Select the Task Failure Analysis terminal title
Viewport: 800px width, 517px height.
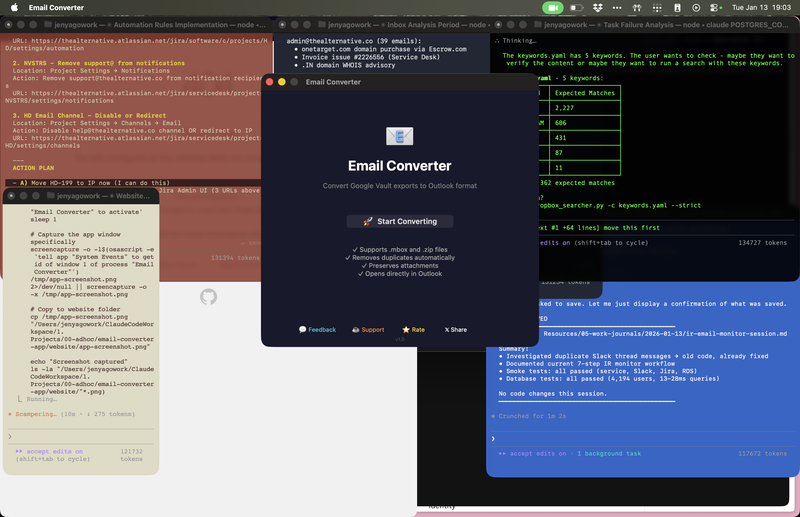point(666,24)
